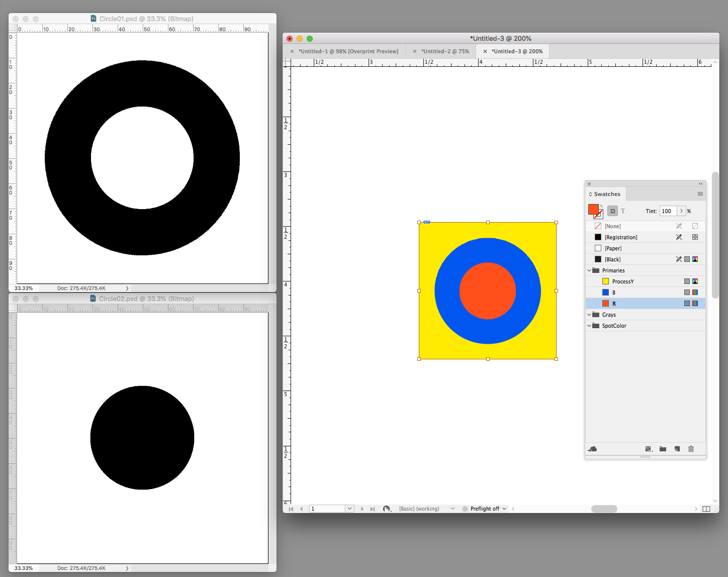Close the Untitled-3 document tab
This screenshot has width=728, height=577.
click(x=485, y=51)
